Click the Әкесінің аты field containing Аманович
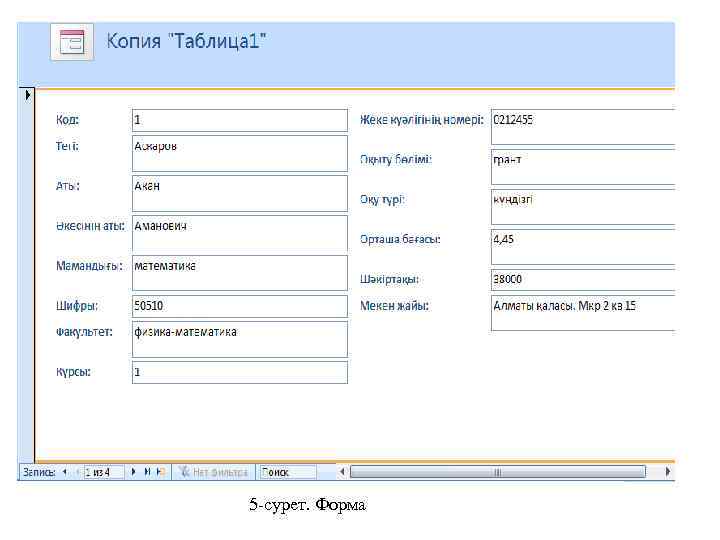The height and width of the screenshot is (540, 720). click(240, 233)
